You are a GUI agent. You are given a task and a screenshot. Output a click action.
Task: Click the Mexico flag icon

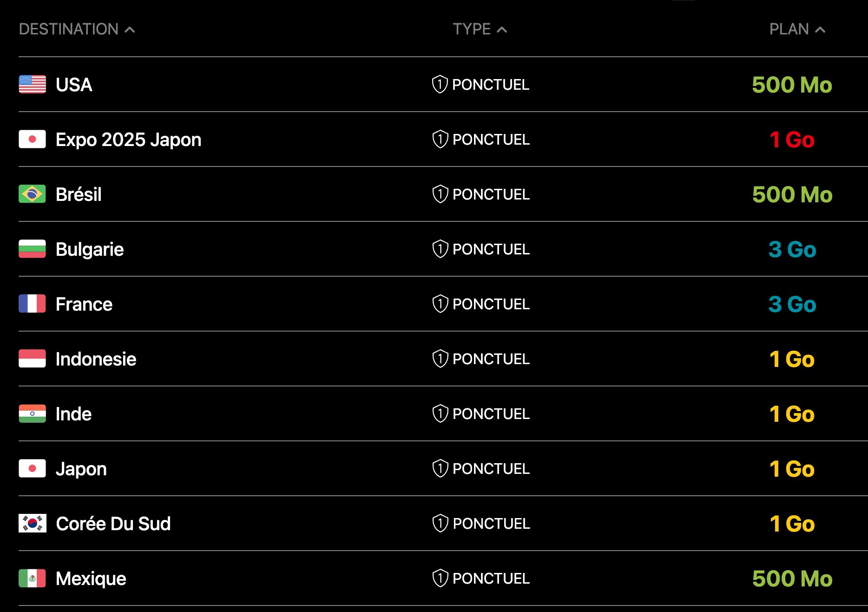point(32,579)
